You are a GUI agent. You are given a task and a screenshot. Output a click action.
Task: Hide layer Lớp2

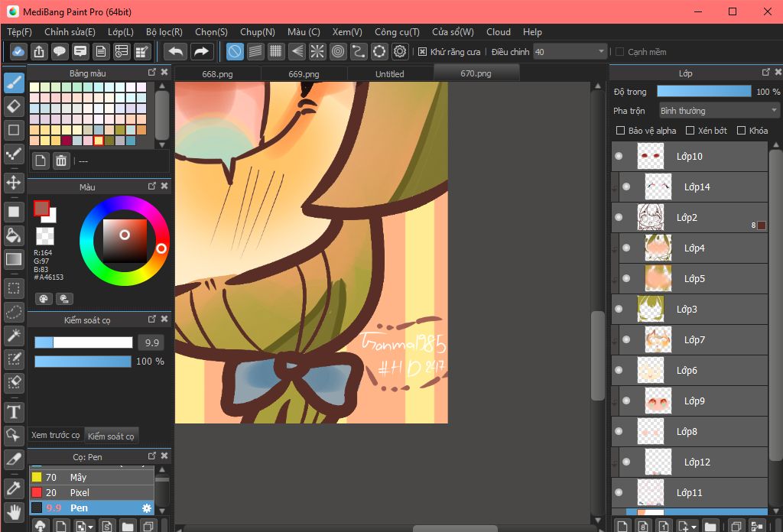click(619, 217)
